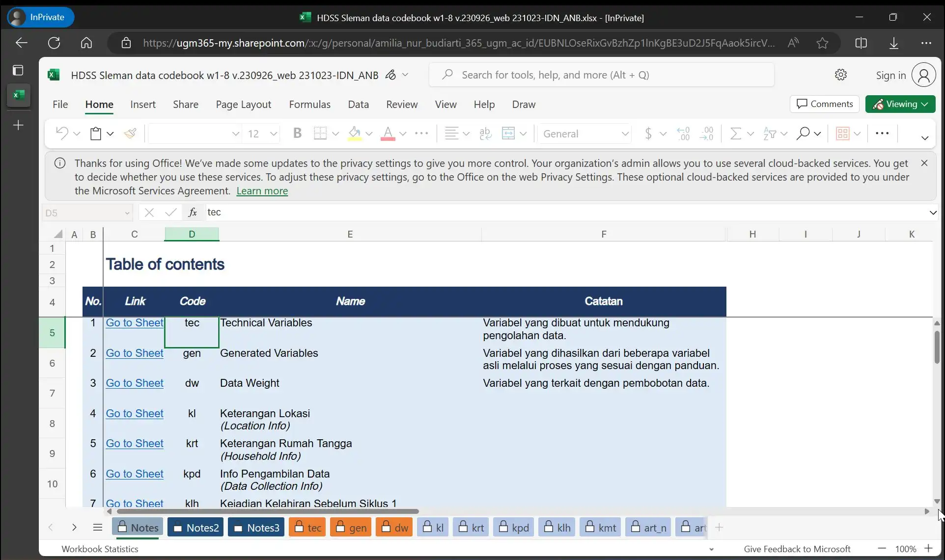Click the Bold formatting icon

pos(297,133)
